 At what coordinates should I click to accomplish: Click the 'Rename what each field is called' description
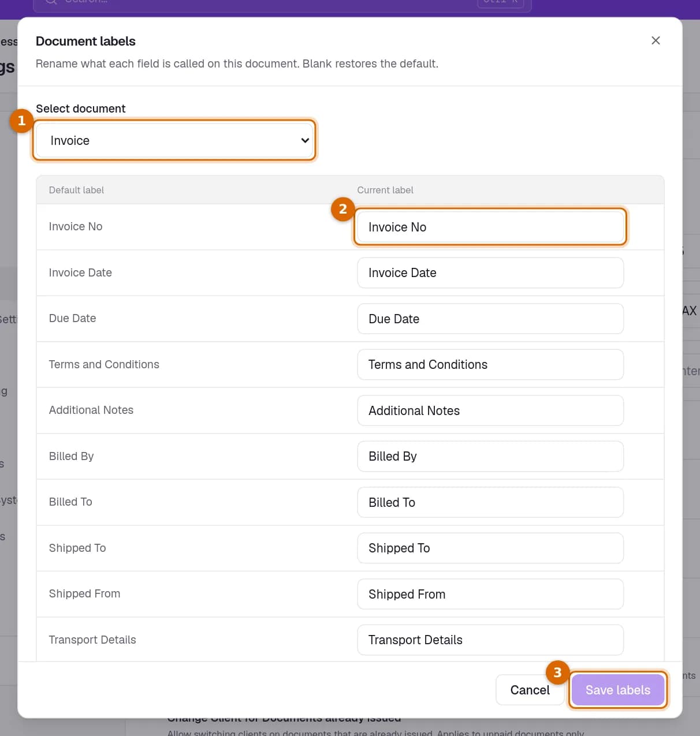[237, 63]
